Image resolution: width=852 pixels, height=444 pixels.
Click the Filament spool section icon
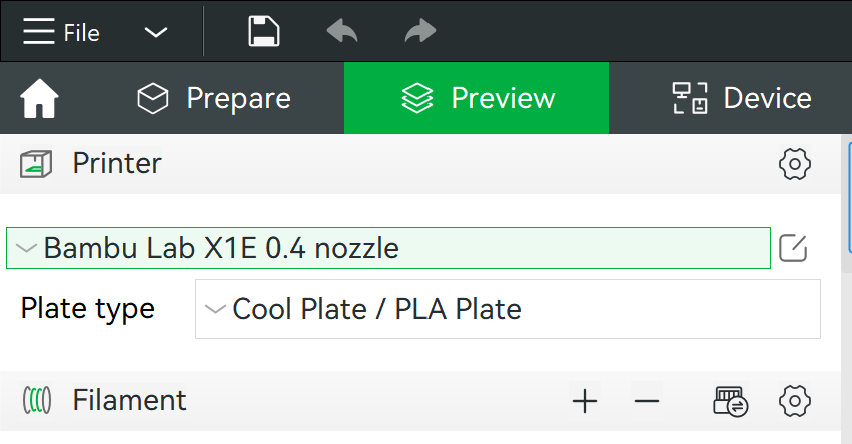click(x=36, y=402)
